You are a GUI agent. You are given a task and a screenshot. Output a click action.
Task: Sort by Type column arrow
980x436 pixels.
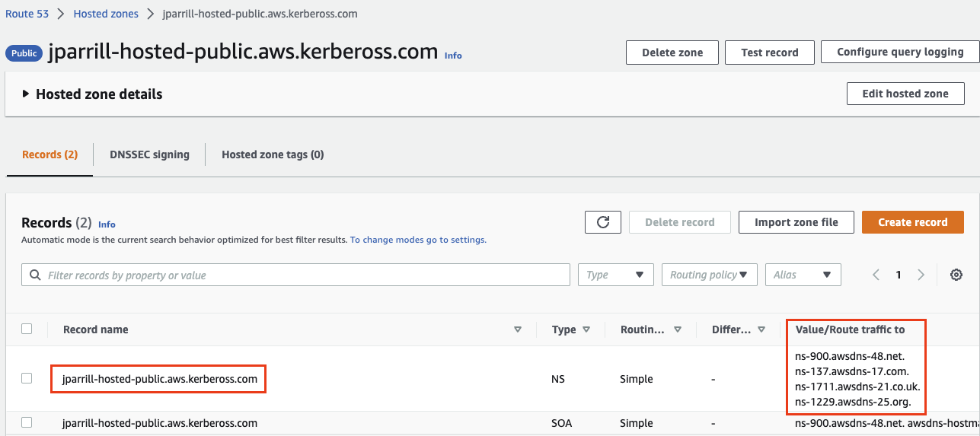586,329
